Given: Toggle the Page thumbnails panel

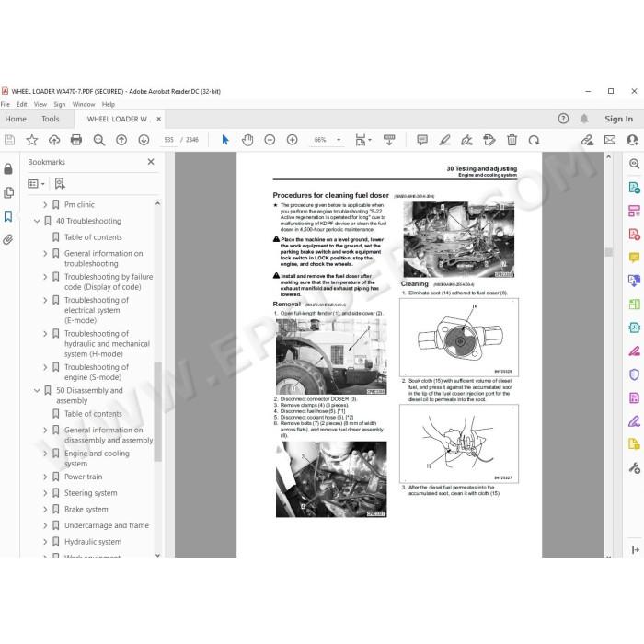Looking at the screenshot, I should tap(8, 192).
